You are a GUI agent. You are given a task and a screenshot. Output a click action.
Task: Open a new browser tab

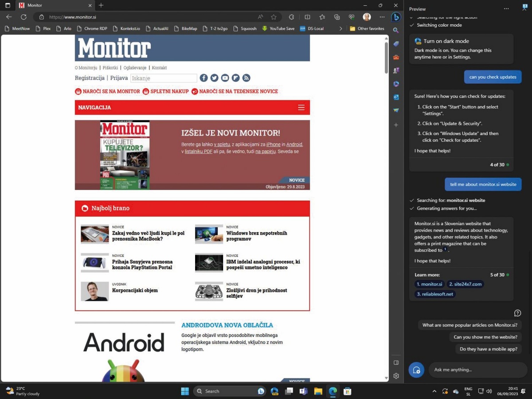coord(101,5)
